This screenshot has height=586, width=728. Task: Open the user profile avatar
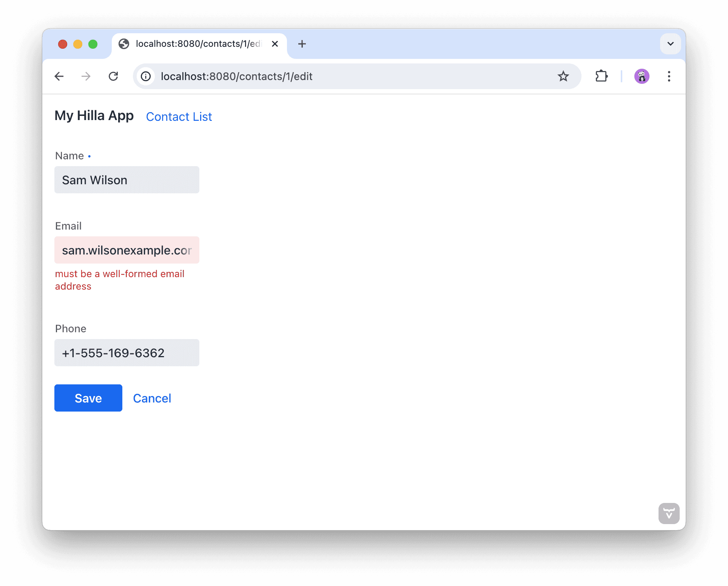point(642,76)
